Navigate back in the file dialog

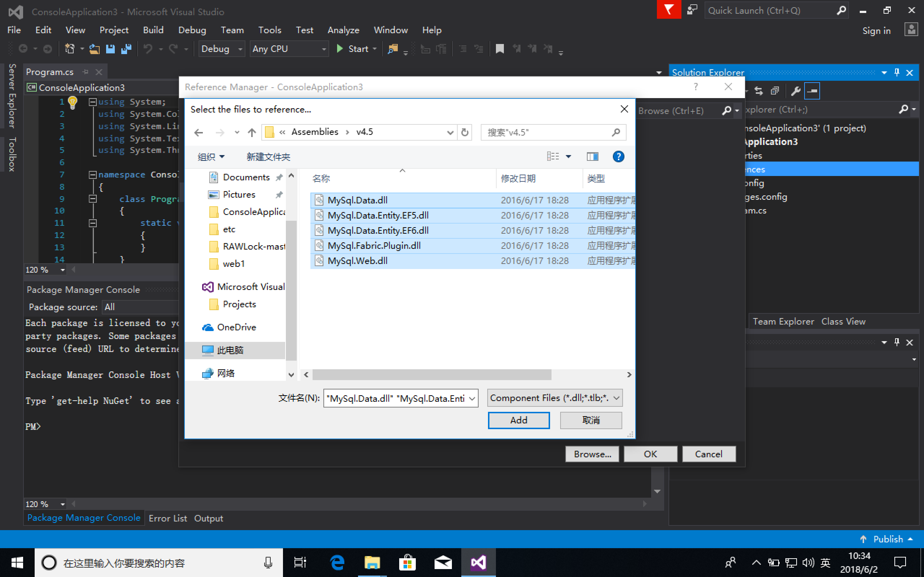pyautogui.click(x=198, y=132)
